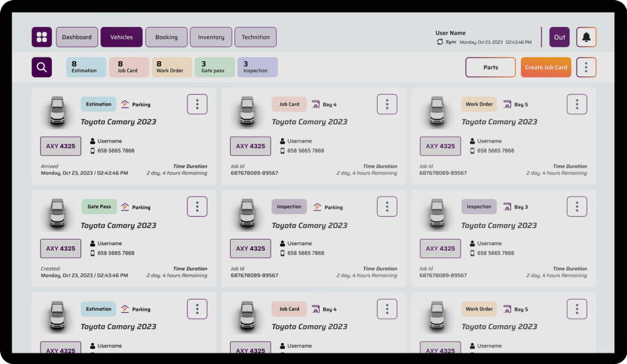The image size is (627, 364).
Task: Click the Parts button
Action: [490, 67]
